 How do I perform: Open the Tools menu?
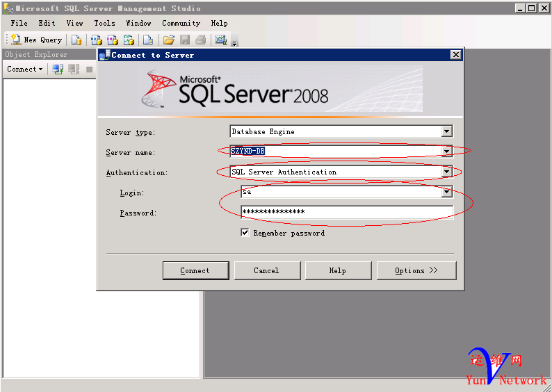(x=104, y=23)
